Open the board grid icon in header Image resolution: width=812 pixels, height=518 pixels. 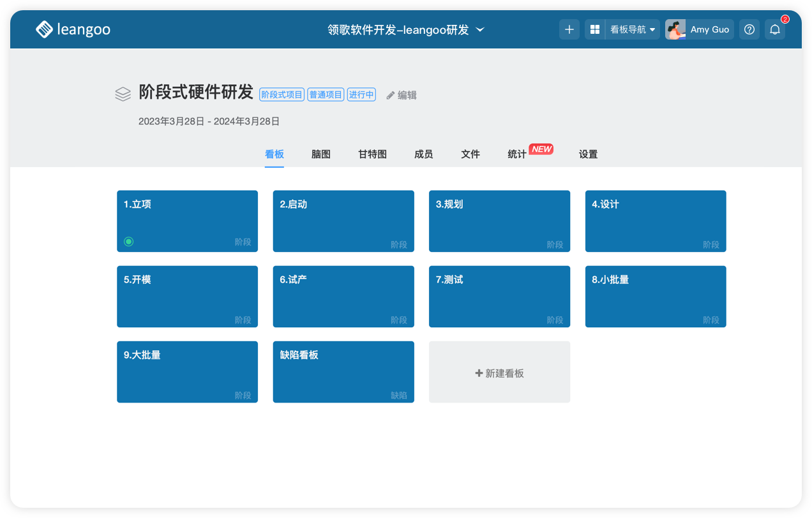tap(595, 29)
